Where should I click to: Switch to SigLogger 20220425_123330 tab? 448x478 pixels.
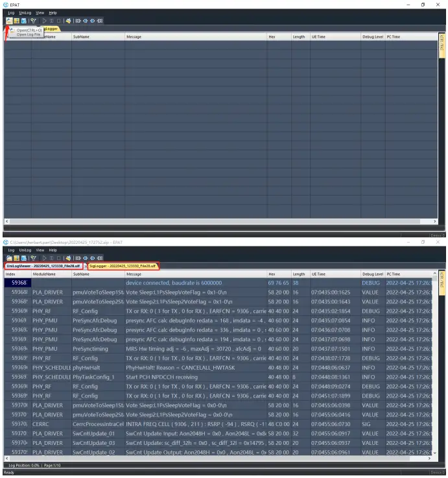123,266
